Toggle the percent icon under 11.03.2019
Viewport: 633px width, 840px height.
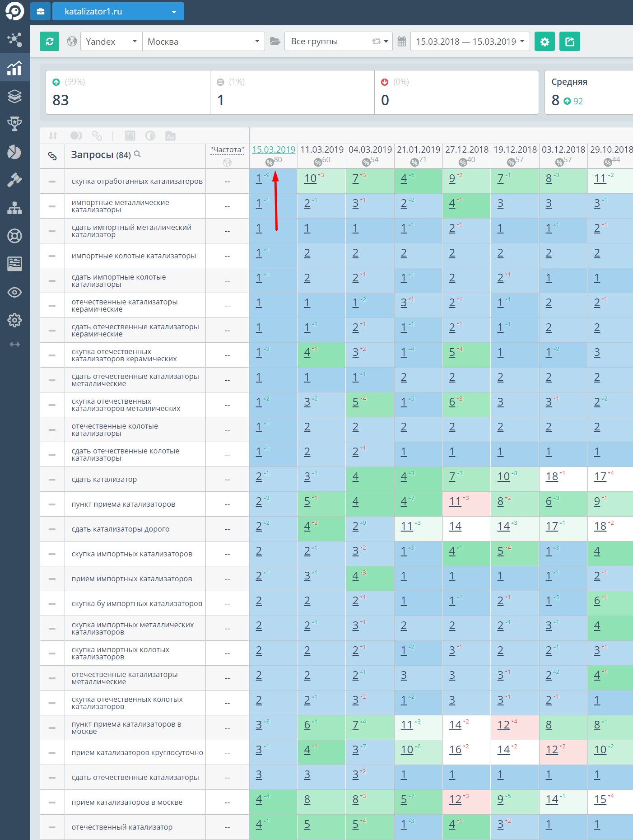(318, 162)
